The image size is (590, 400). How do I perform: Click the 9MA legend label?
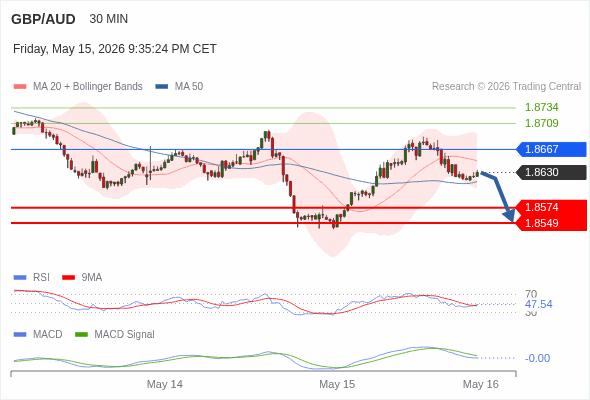(x=92, y=278)
